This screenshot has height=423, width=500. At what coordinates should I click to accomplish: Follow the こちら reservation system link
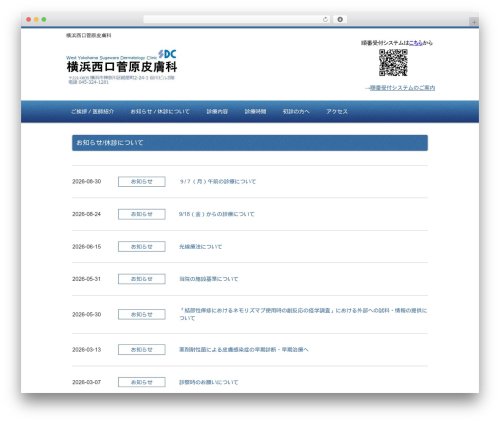416,43
